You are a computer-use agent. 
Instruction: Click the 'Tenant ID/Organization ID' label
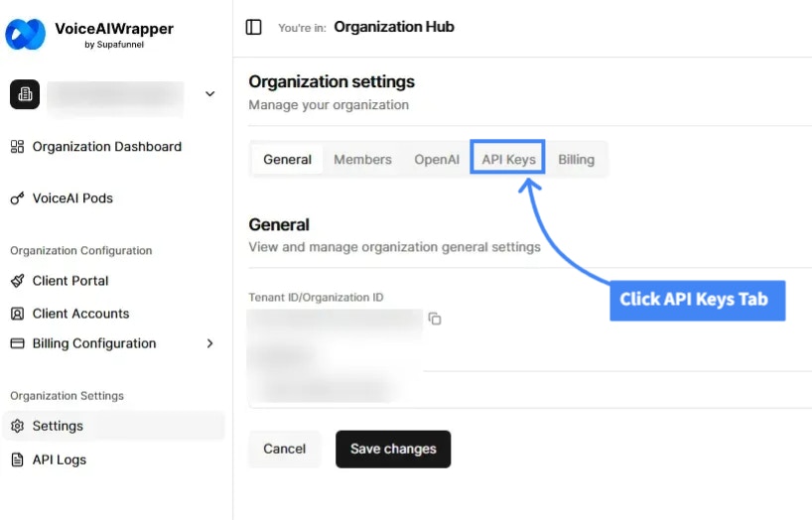(x=316, y=298)
